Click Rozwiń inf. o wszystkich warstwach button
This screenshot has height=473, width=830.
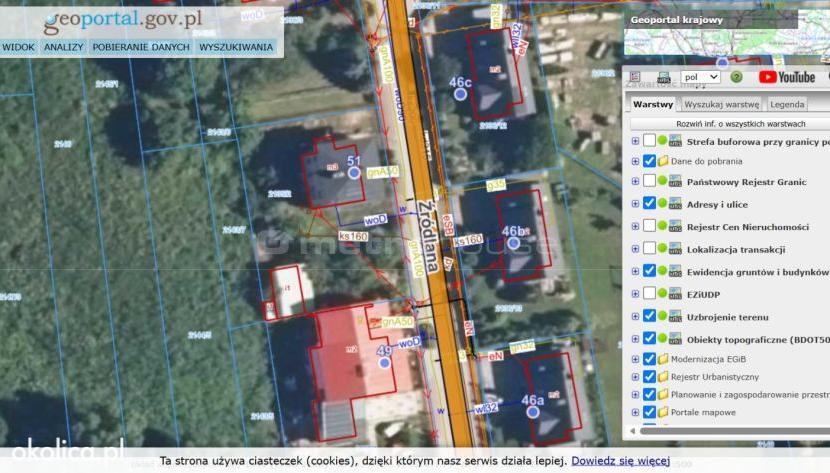pos(740,124)
